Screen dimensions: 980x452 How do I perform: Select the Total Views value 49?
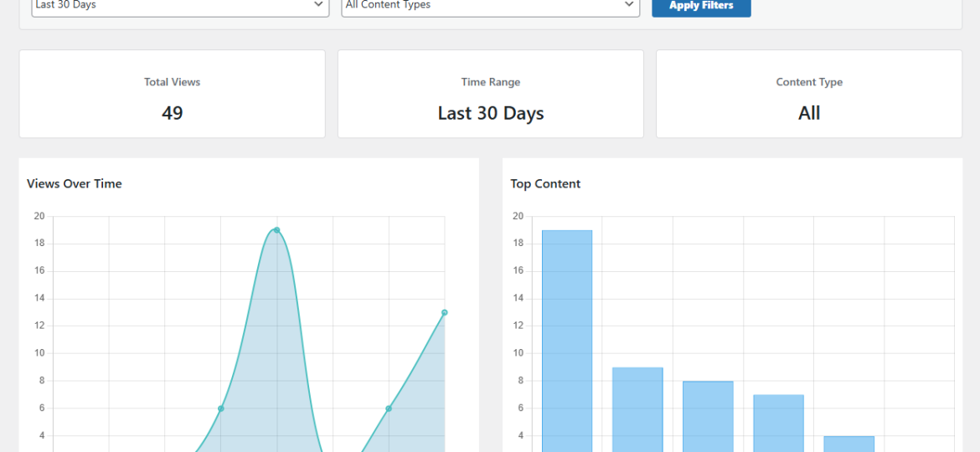point(172,113)
